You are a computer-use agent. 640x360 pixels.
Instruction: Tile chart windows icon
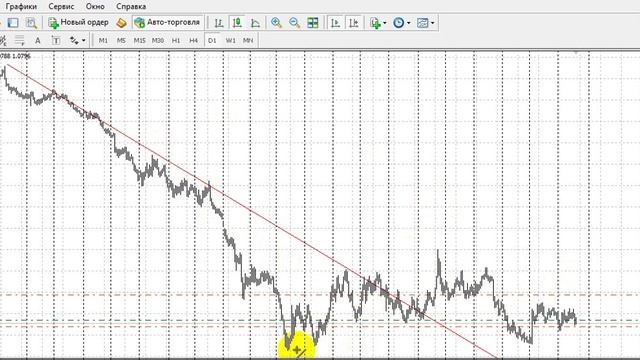click(x=313, y=23)
